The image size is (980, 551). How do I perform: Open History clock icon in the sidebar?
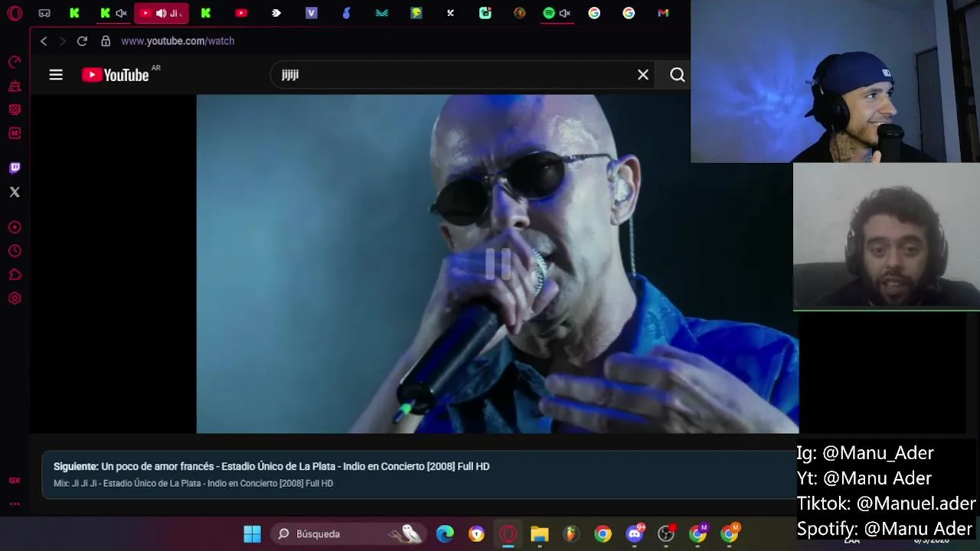15,251
